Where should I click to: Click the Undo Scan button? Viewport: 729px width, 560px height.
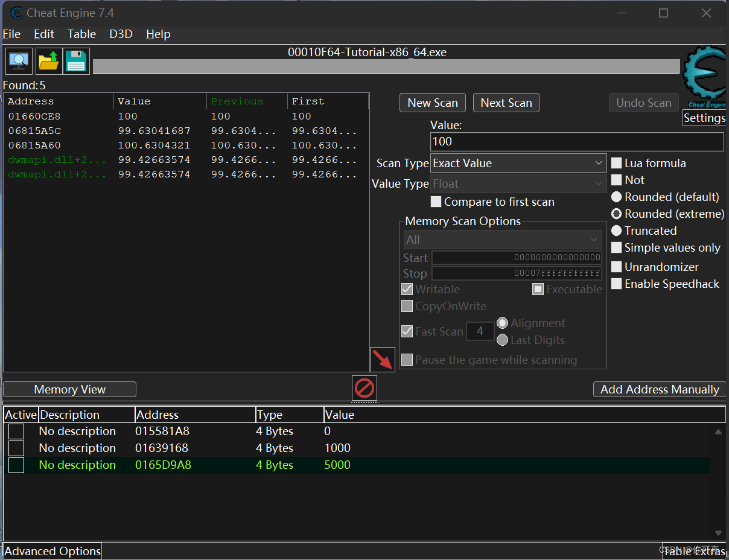click(x=644, y=103)
